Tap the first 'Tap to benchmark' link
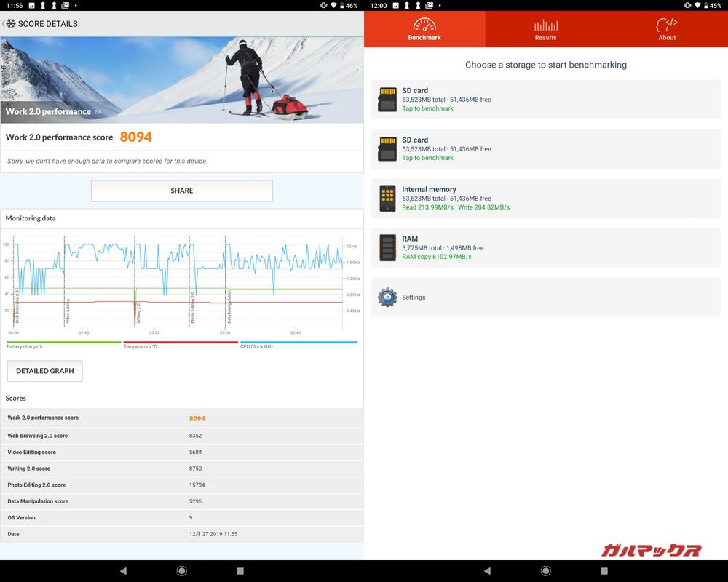 (427, 108)
